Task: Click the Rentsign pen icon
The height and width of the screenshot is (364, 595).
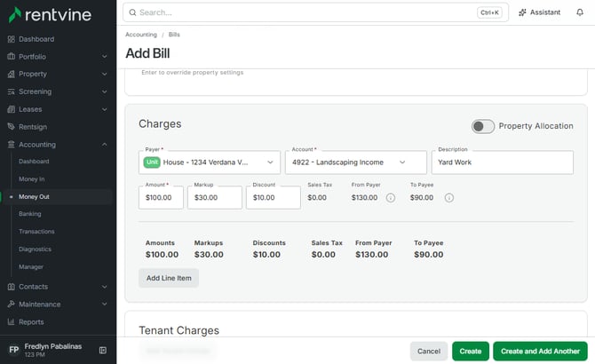Action: pos(11,127)
